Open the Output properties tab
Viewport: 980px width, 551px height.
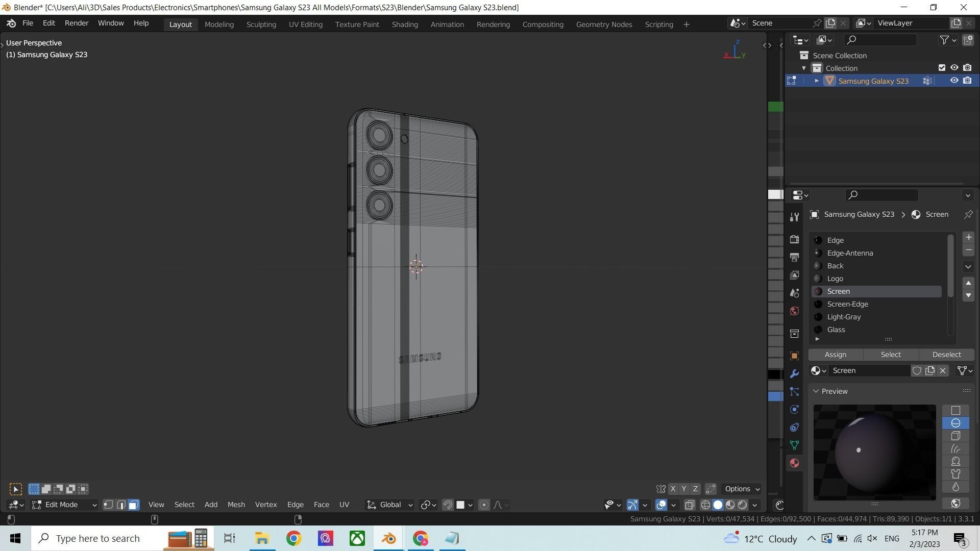click(x=794, y=257)
